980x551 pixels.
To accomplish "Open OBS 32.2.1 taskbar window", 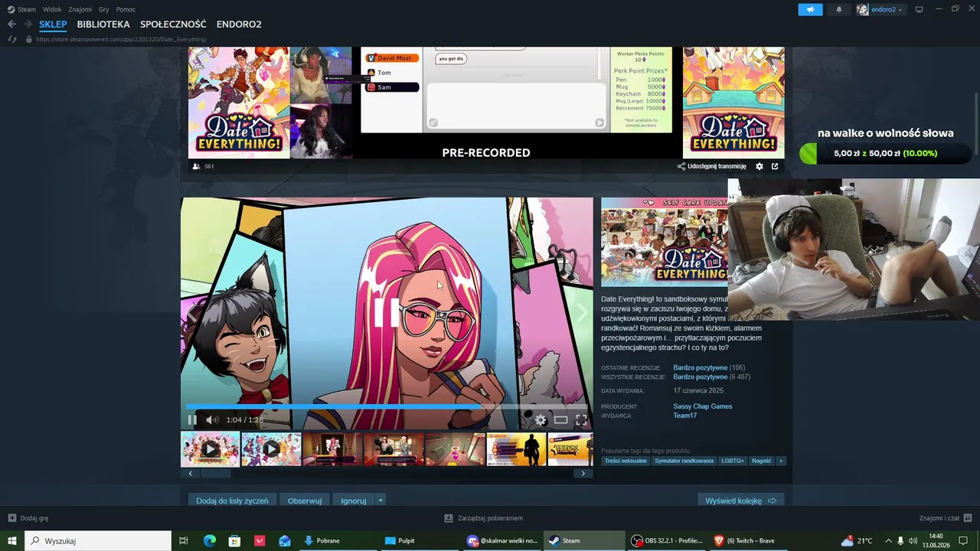I will tap(666, 541).
